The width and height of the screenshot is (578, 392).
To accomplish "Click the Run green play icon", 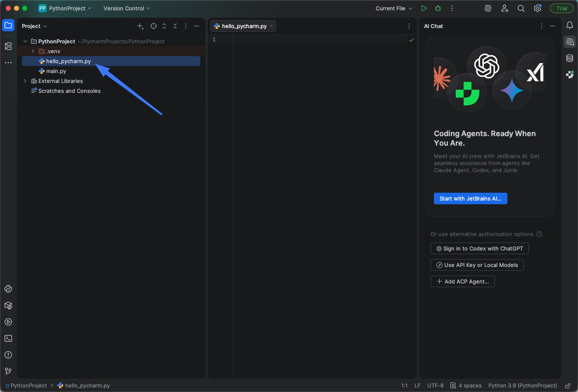I will (x=424, y=8).
